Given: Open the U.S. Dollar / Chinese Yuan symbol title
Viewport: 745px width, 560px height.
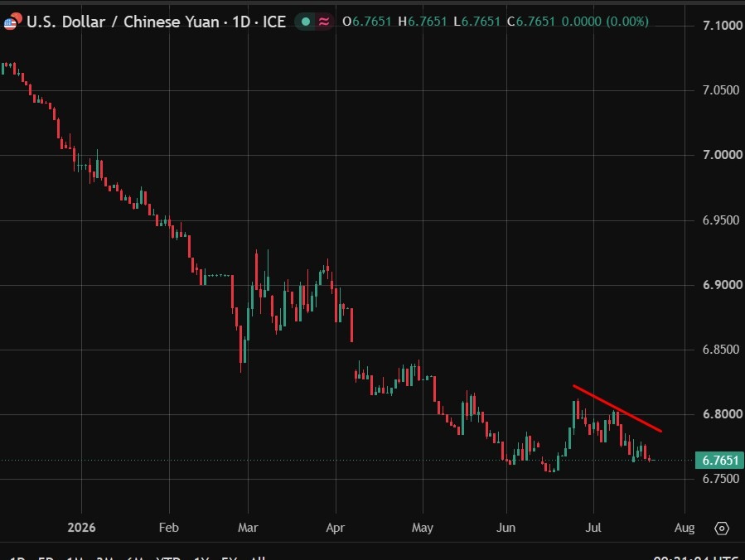Looking at the screenshot, I should click(x=157, y=22).
